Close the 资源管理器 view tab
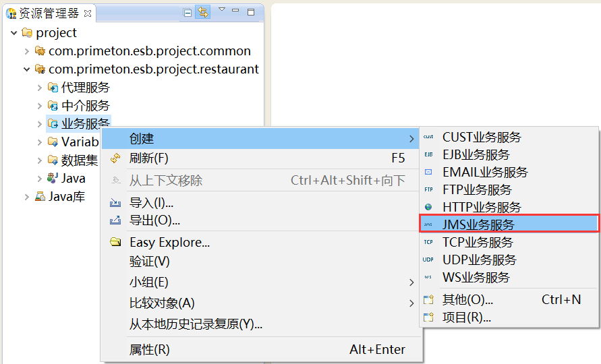The image size is (601, 364). click(x=88, y=13)
